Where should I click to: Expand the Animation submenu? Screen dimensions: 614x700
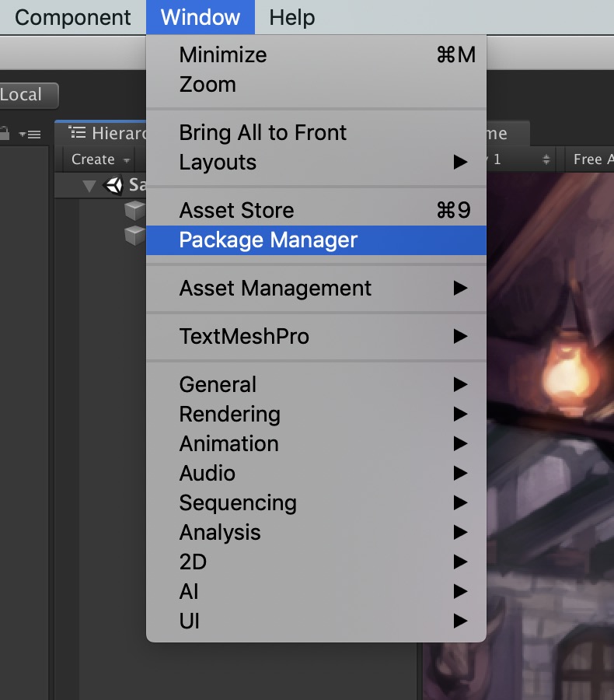316,443
